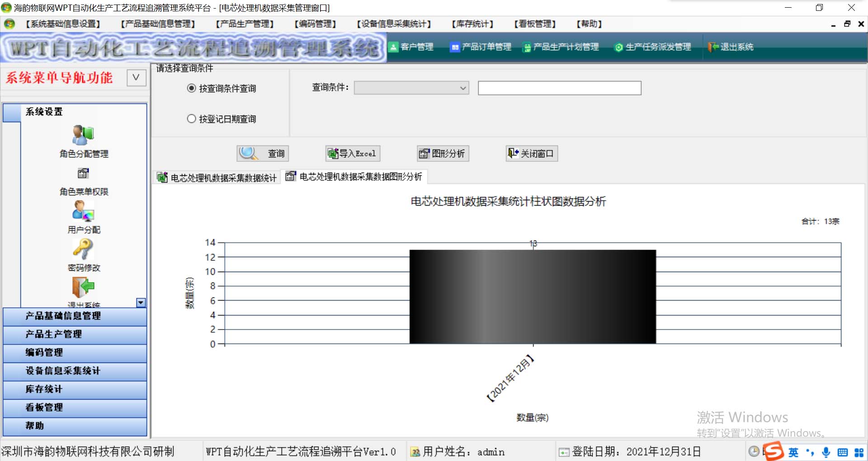Collapse the 系统菜单导航功能 panel with V button

tap(136, 78)
